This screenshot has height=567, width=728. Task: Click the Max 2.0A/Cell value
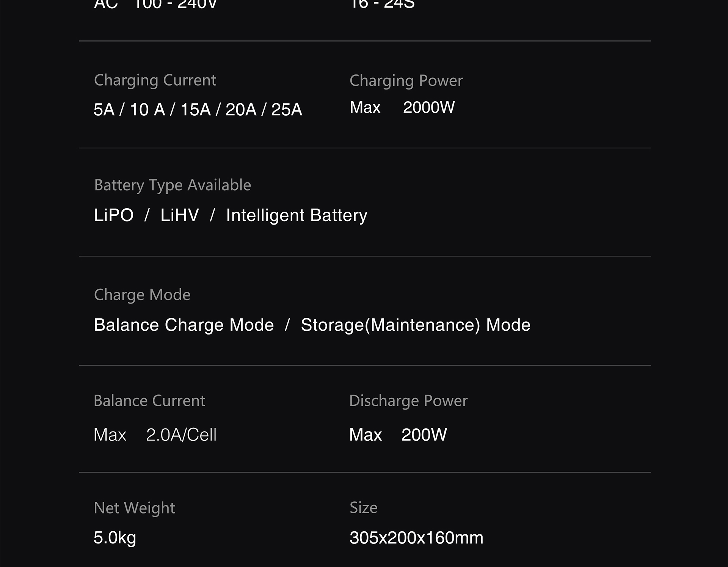point(155,435)
